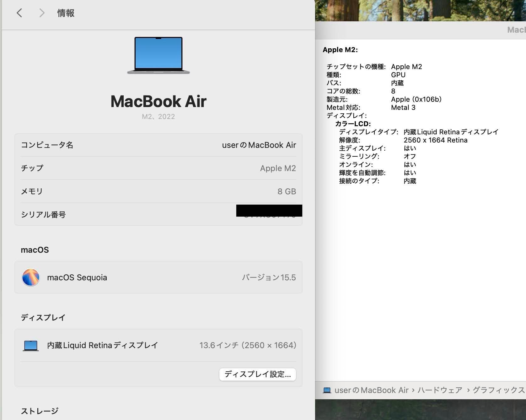Click the シリアル番号 row label

(43, 215)
